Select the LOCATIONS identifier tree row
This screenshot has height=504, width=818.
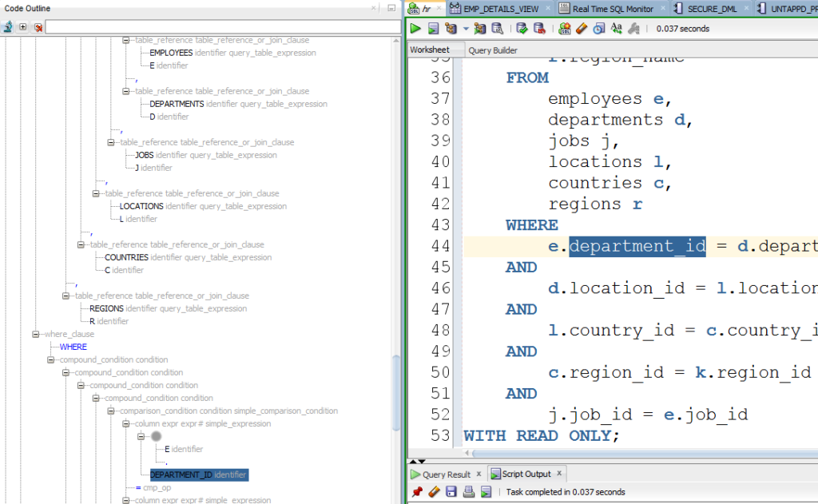pyautogui.click(x=203, y=206)
